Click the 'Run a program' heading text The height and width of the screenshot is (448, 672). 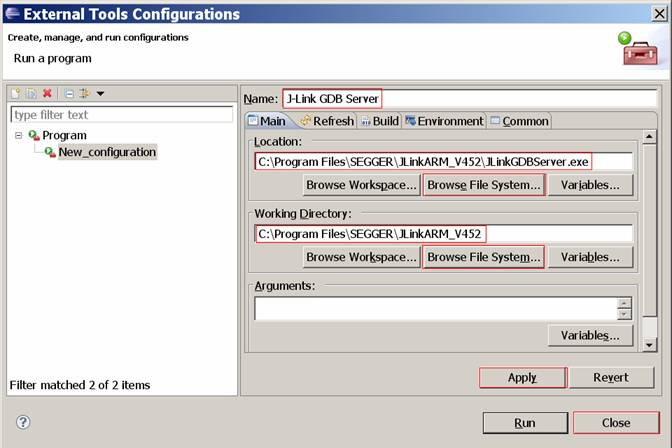53,58
